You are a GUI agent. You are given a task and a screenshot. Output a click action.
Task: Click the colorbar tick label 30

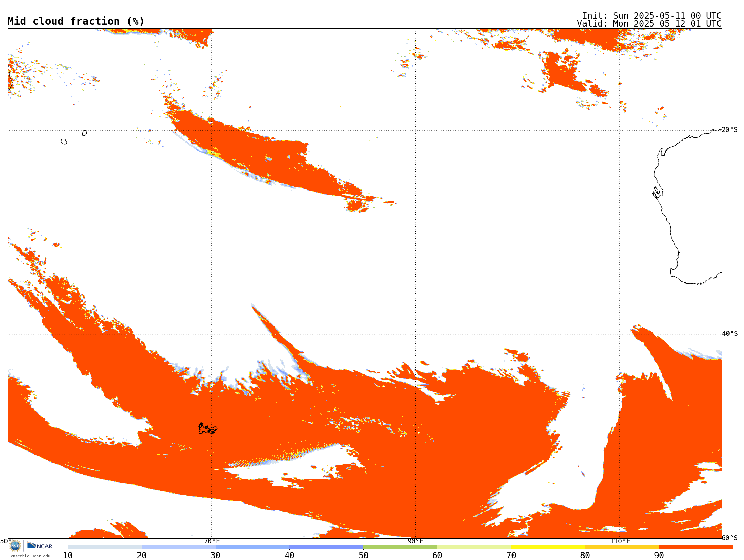click(216, 556)
